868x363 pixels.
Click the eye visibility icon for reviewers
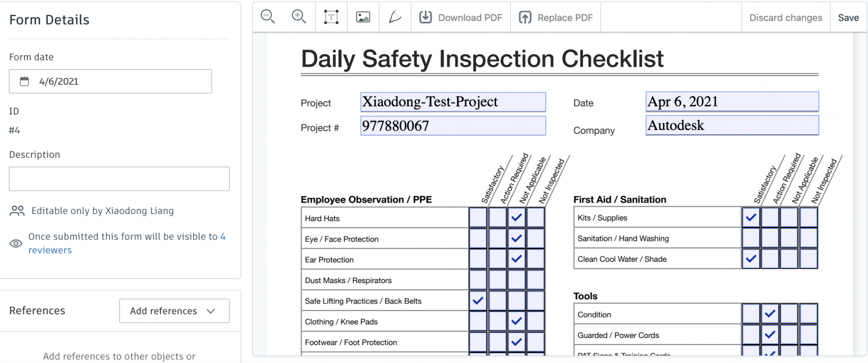[x=16, y=243]
